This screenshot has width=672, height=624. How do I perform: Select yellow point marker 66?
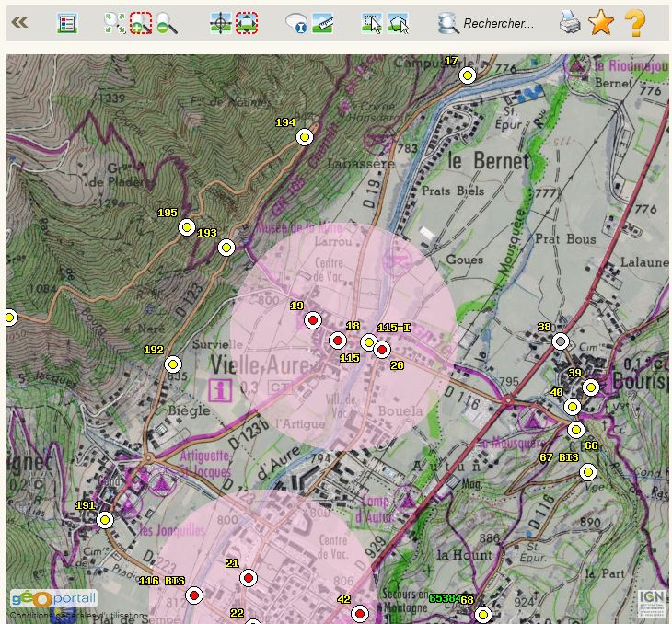tap(576, 430)
